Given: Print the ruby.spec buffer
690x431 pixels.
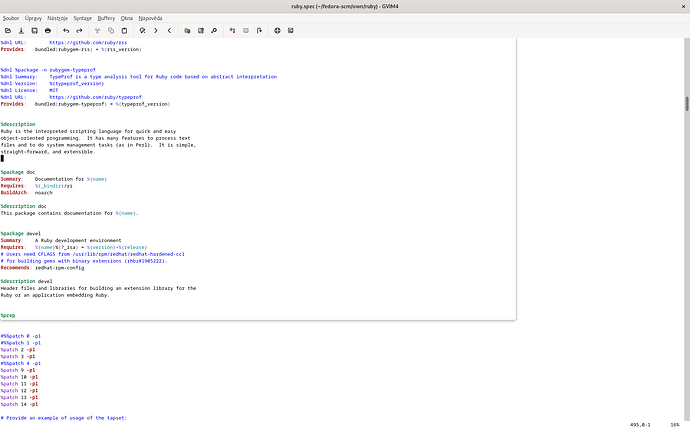Looking at the screenshot, I should (48, 30).
